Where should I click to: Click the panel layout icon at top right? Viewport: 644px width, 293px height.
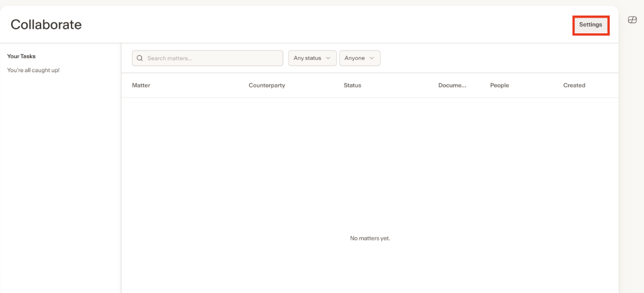(632, 20)
